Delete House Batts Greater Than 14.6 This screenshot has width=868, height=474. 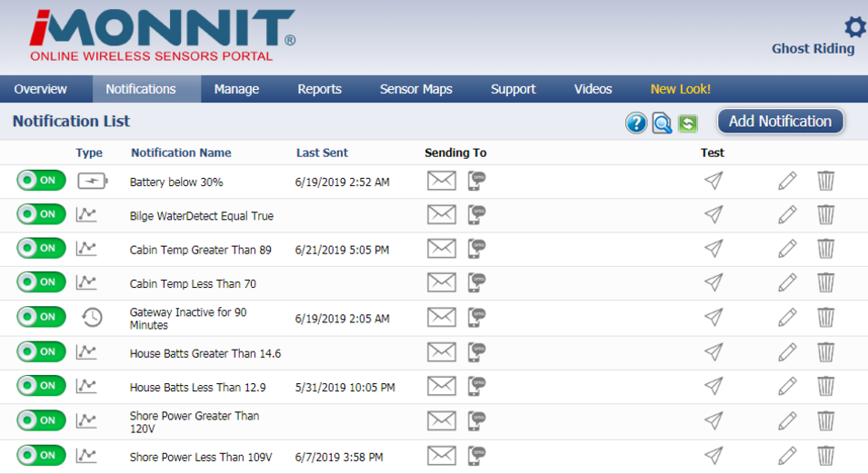coord(825,351)
